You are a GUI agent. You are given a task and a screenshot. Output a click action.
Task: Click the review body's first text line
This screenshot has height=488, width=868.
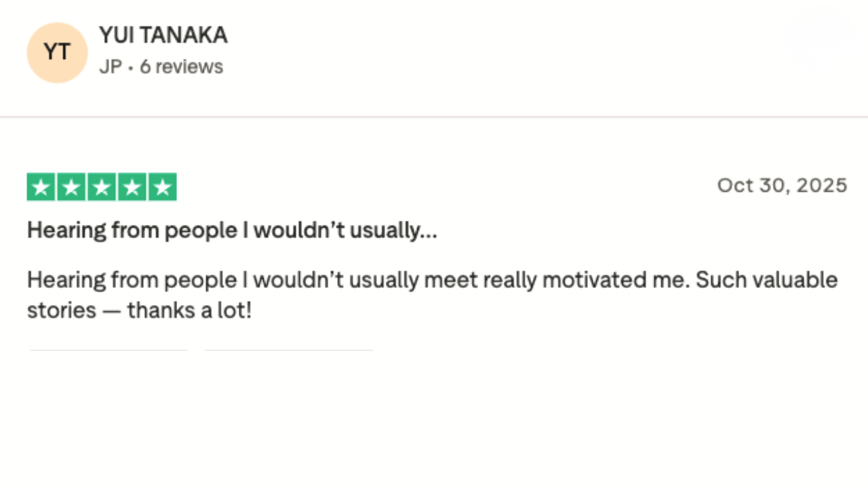[432, 280]
